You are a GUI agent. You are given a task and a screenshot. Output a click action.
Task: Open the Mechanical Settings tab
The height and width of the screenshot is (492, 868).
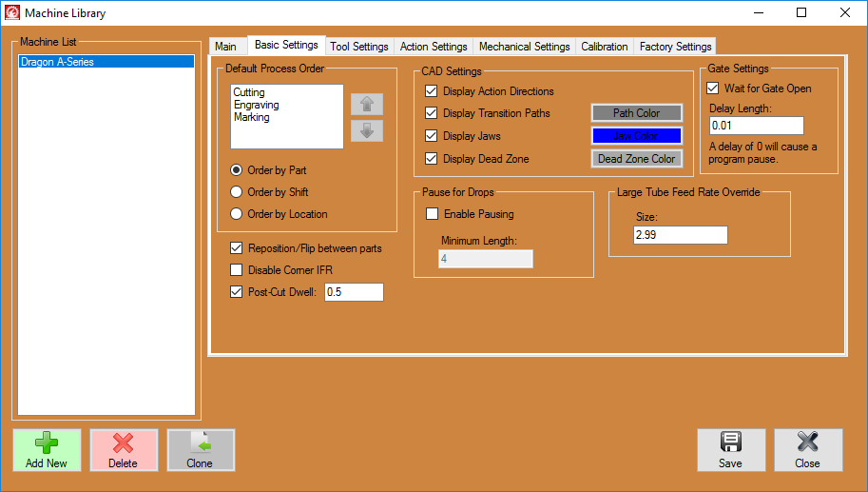pyautogui.click(x=524, y=47)
